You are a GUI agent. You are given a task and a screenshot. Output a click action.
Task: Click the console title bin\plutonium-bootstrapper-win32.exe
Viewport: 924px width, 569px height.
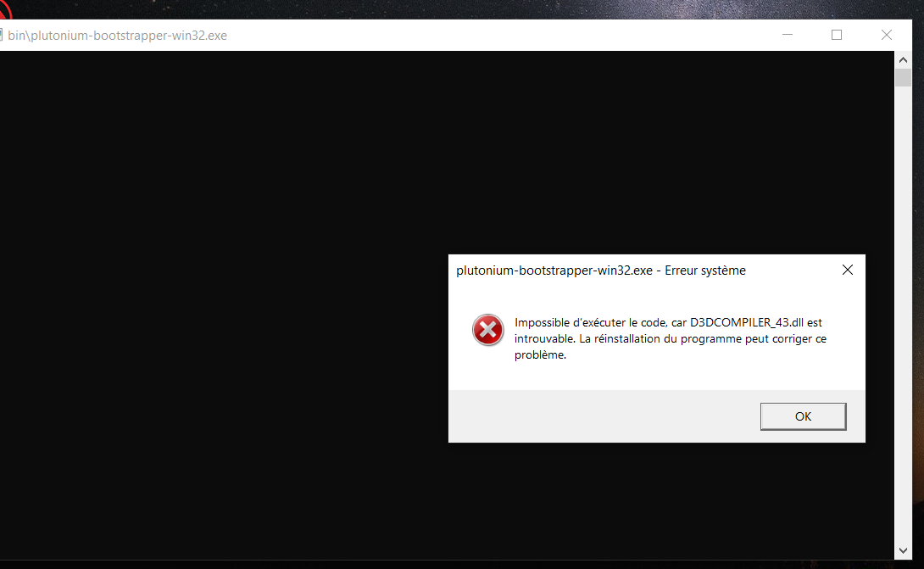coord(117,36)
